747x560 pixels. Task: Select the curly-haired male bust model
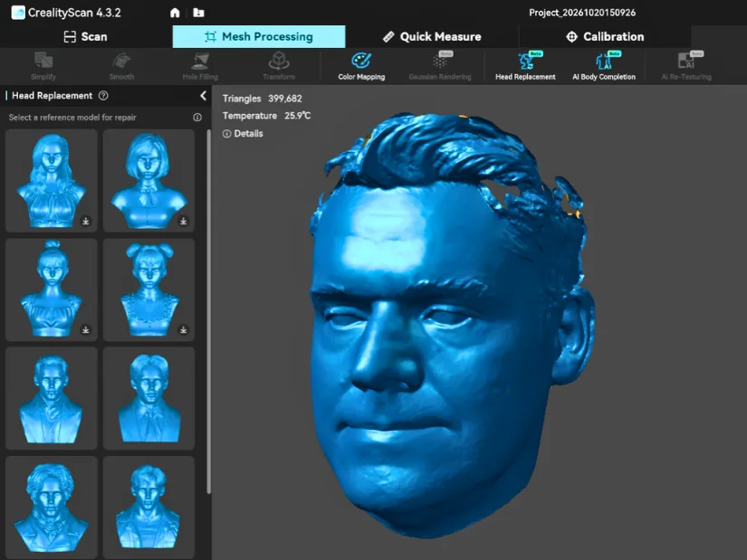point(52,508)
